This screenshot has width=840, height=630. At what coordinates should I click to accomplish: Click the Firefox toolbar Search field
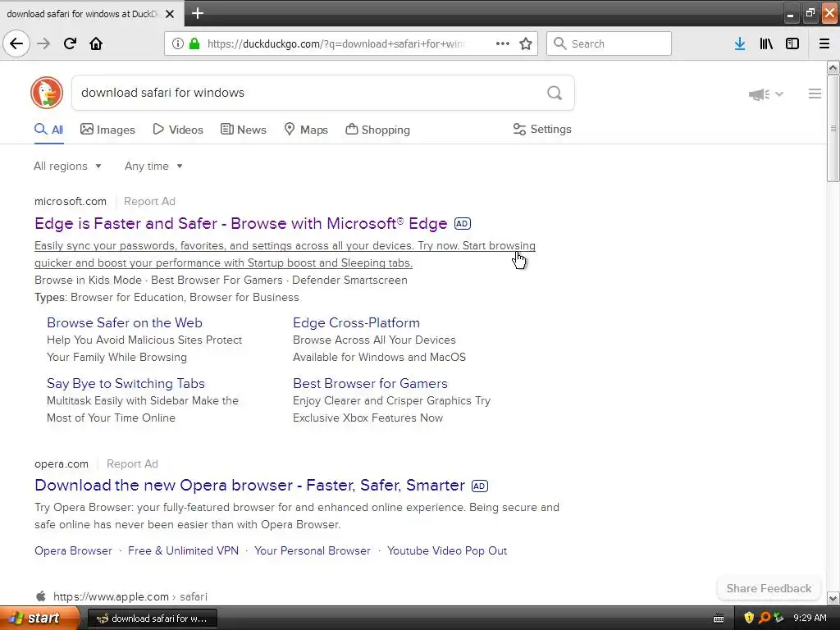click(609, 43)
